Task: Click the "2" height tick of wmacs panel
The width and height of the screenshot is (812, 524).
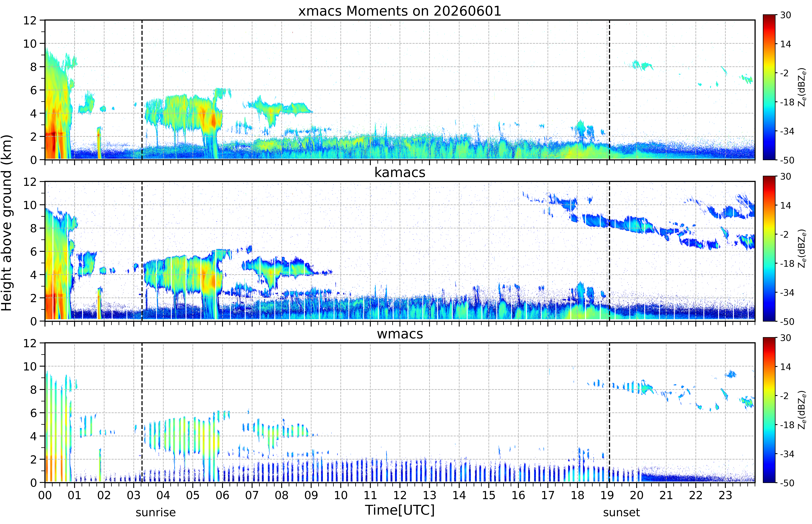Action: (x=33, y=459)
